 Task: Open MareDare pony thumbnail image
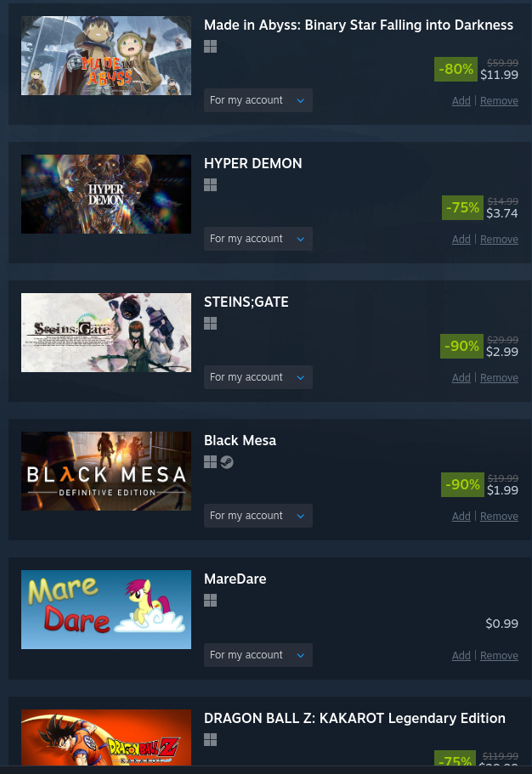pos(106,610)
